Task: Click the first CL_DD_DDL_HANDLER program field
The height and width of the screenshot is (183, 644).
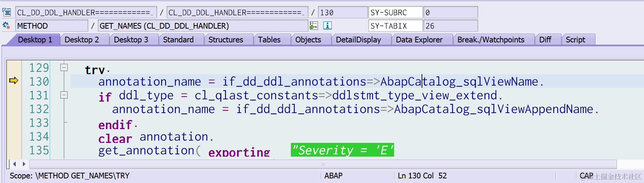Action: 86,12
